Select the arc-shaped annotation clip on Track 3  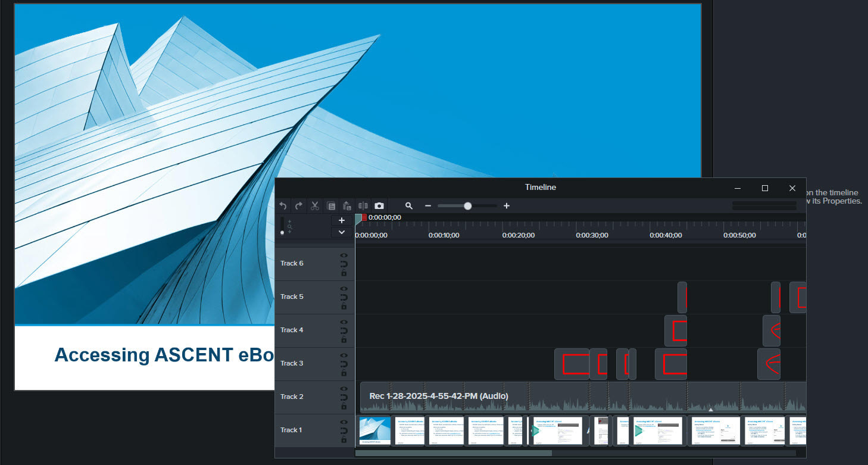click(x=769, y=364)
